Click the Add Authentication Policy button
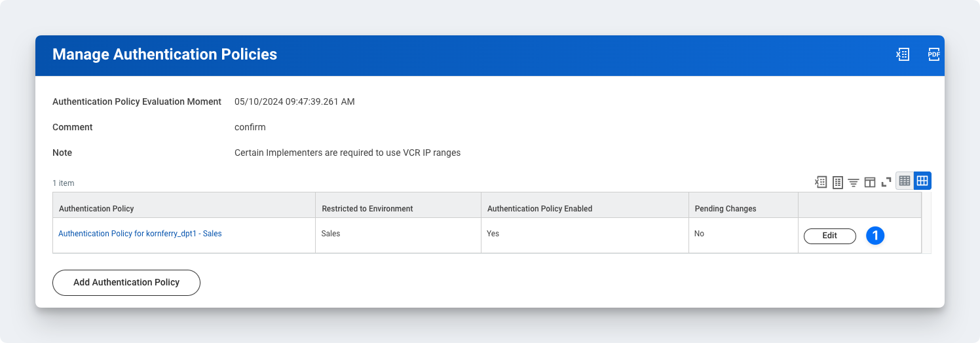The image size is (980, 343). coord(126,282)
